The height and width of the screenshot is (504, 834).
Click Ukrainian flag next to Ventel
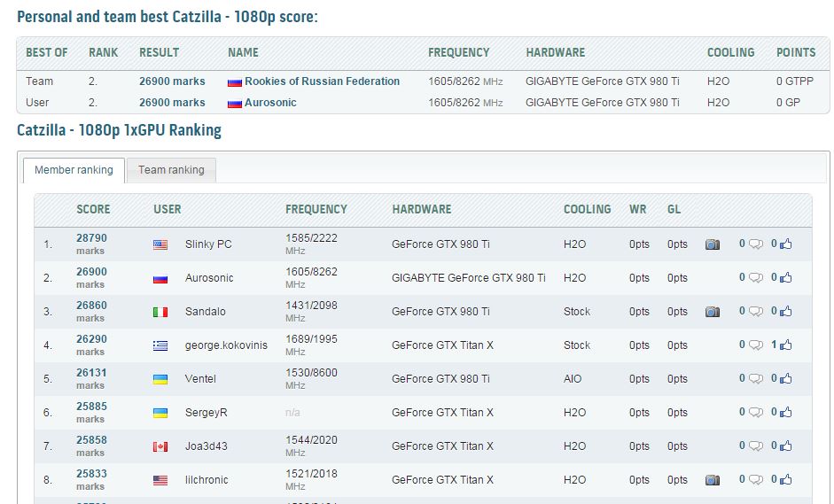click(160, 380)
